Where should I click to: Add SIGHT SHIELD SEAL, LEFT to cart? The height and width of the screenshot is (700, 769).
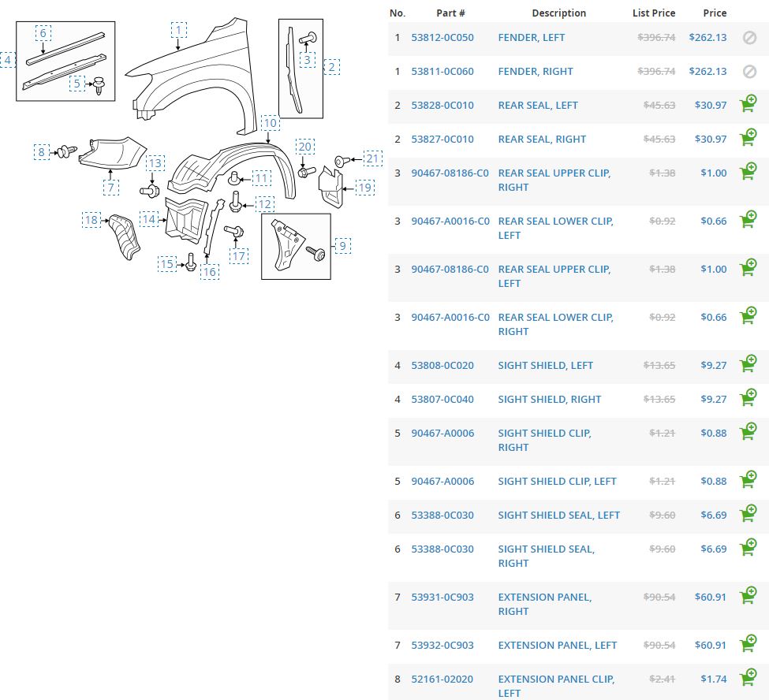pyautogui.click(x=748, y=515)
